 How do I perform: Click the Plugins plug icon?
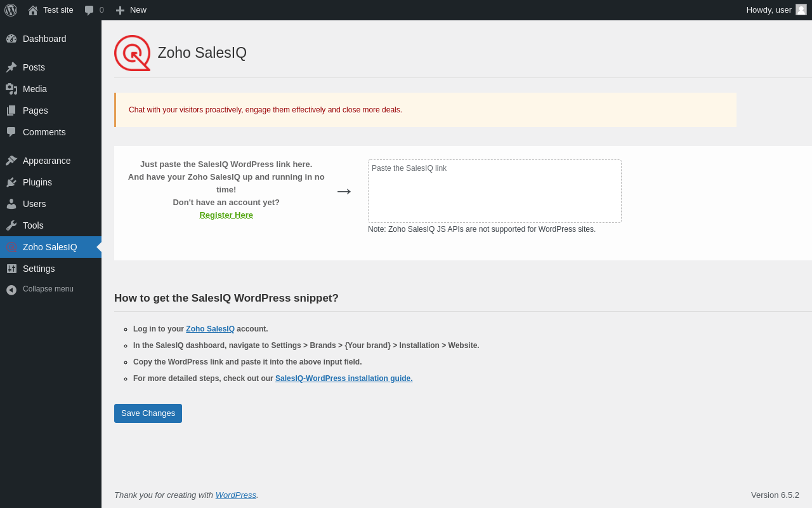(x=11, y=182)
